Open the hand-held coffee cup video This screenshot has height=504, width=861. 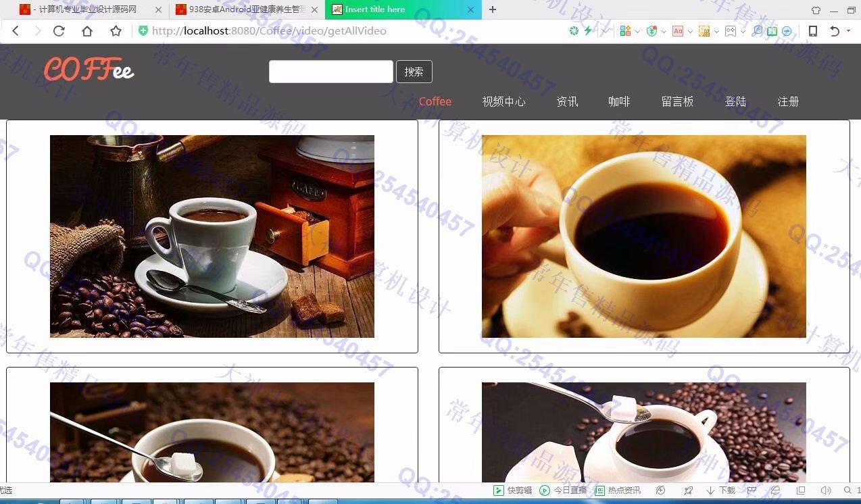point(644,236)
